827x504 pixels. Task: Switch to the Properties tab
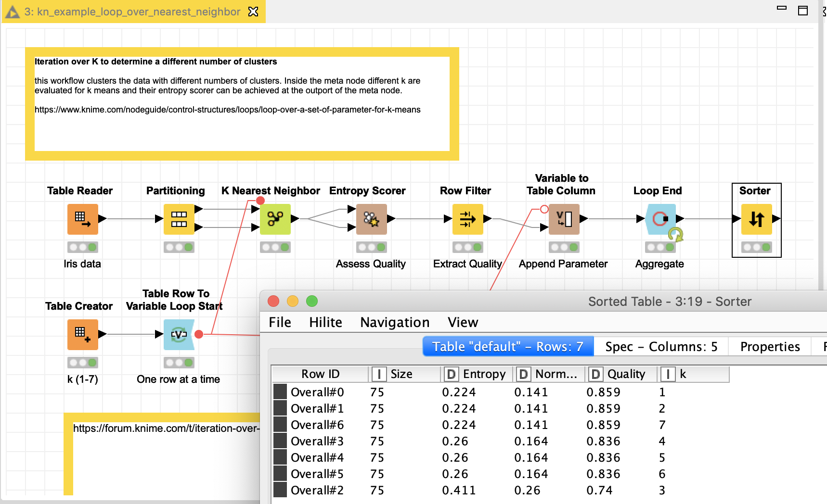coord(770,347)
